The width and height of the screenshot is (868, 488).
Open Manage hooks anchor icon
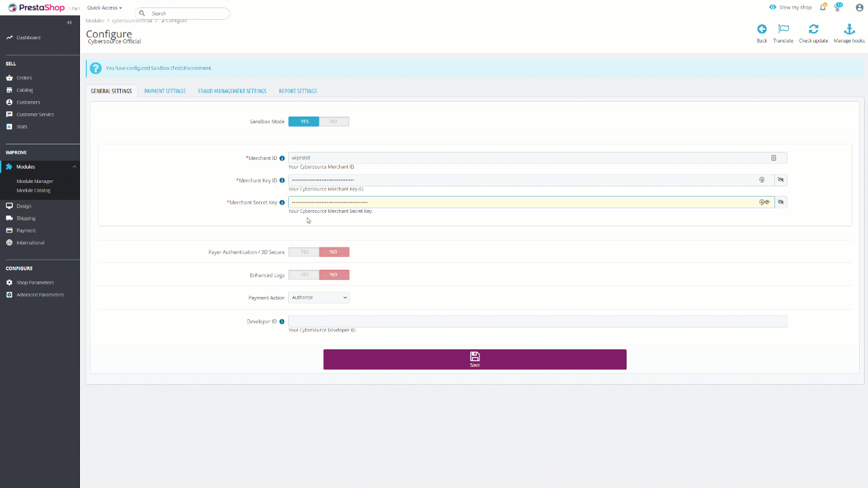(x=848, y=29)
